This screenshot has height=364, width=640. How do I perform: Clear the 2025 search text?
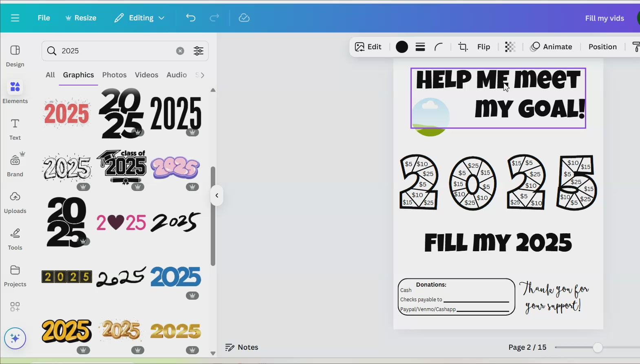tap(180, 51)
